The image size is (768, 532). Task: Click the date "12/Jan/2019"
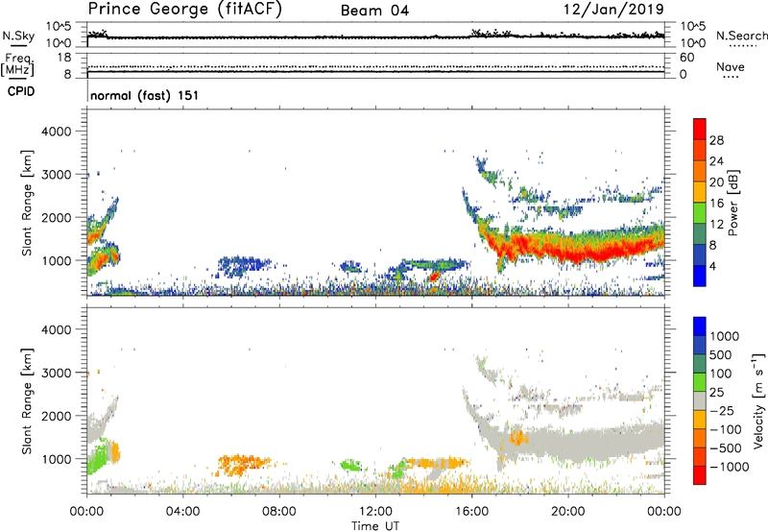(x=613, y=9)
